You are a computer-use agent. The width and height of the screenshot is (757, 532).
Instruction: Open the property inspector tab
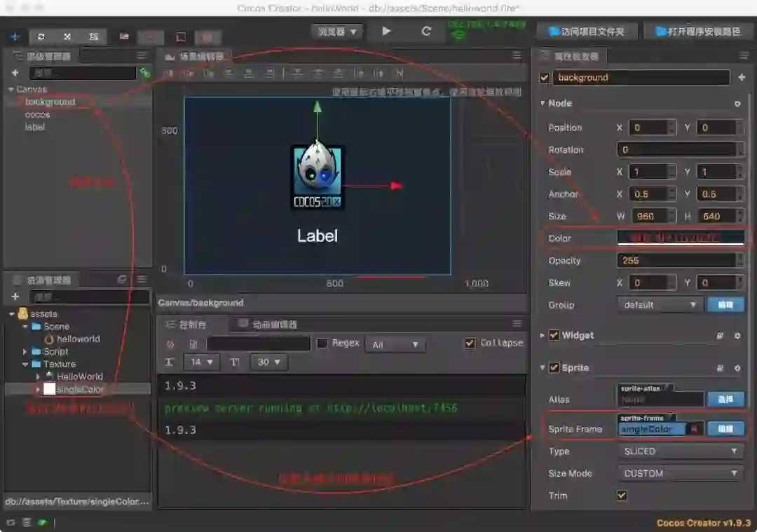(x=571, y=57)
